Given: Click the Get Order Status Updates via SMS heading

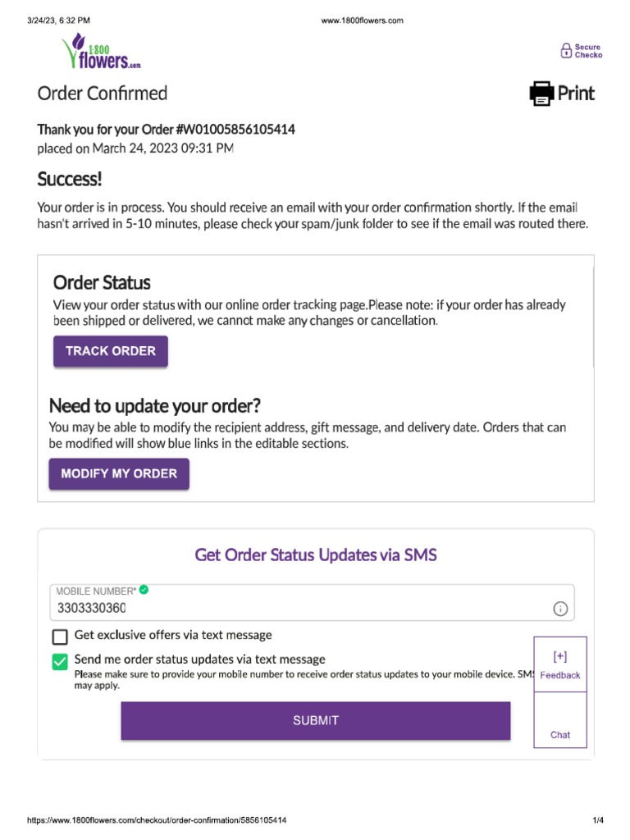Looking at the screenshot, I should click(x=316, y=555).
